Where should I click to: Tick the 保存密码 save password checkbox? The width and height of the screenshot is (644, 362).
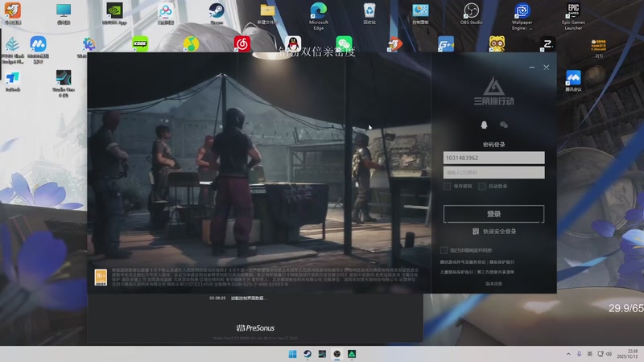click(447, 187)
